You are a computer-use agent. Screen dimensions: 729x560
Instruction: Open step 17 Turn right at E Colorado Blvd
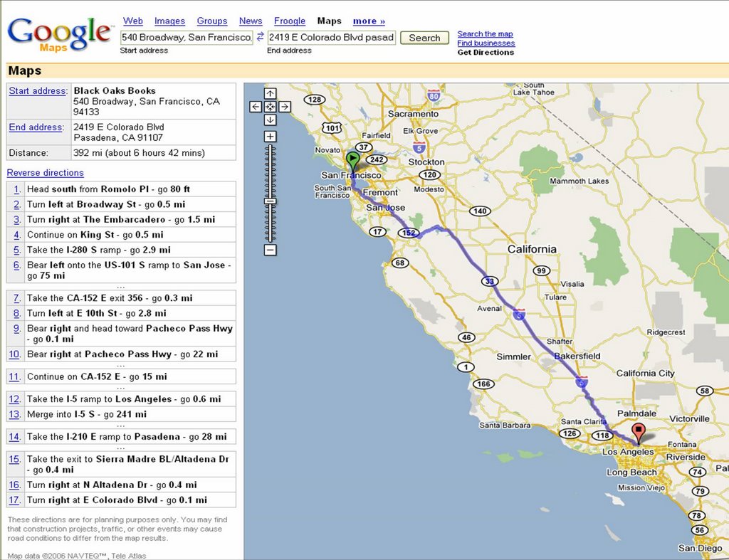click(121, 500)
